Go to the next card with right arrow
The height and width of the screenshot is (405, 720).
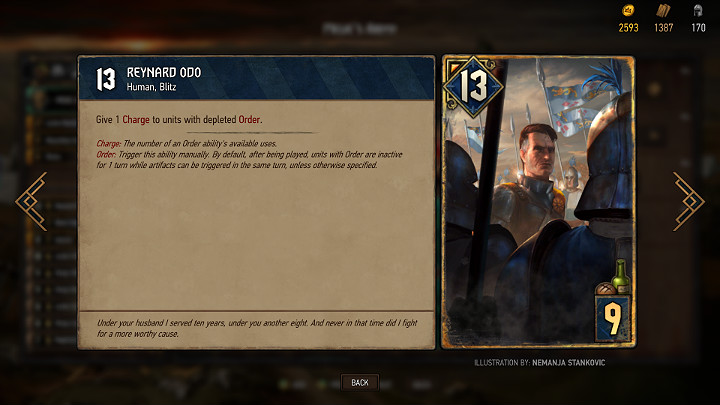click(x=688, y=201)
